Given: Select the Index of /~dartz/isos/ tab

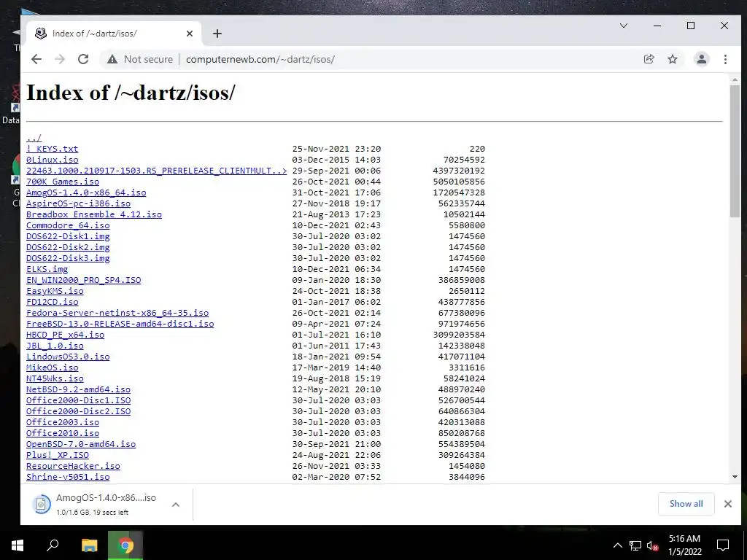Looking at the screenshot, I should pyautogui.click(x=113, y=34).
